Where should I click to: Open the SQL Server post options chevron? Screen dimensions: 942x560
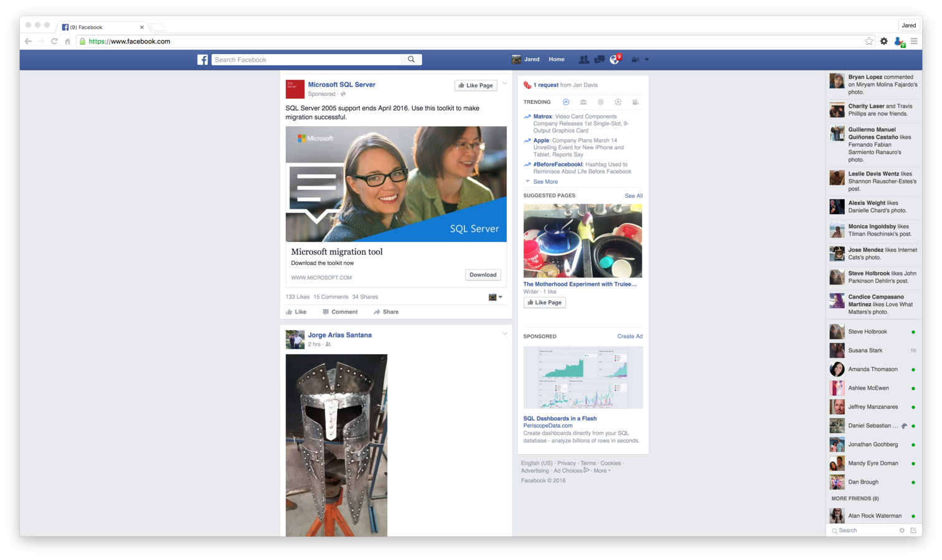pos(505,83)
